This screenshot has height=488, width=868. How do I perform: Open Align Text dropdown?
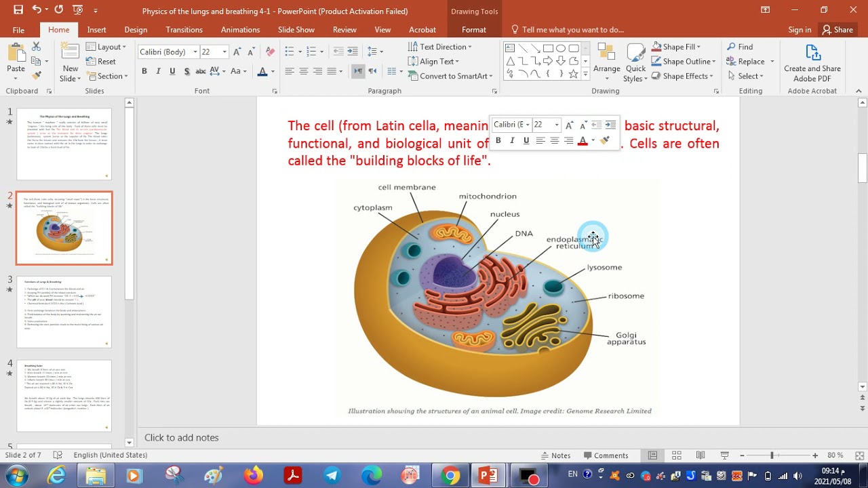[x=434, y=61]
